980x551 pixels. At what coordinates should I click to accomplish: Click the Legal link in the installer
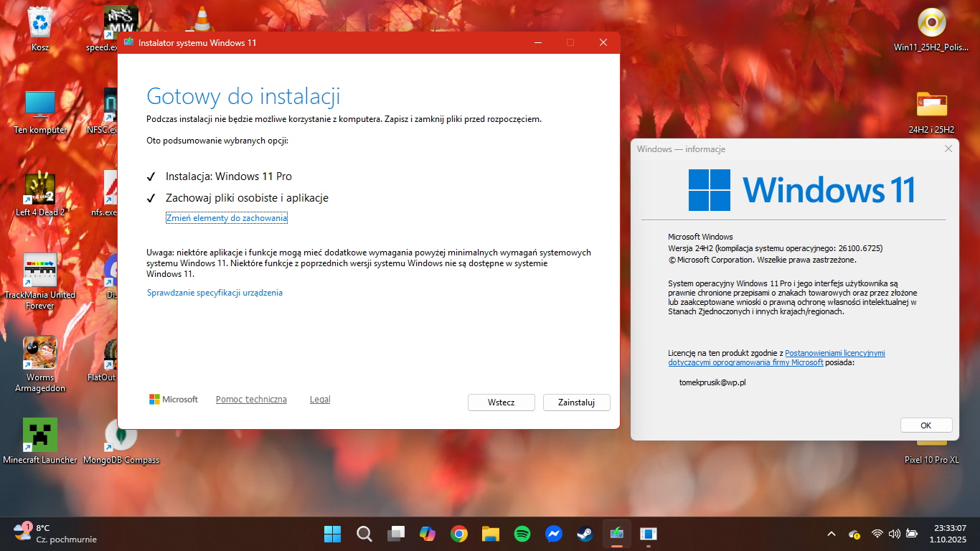coord(320,400)
